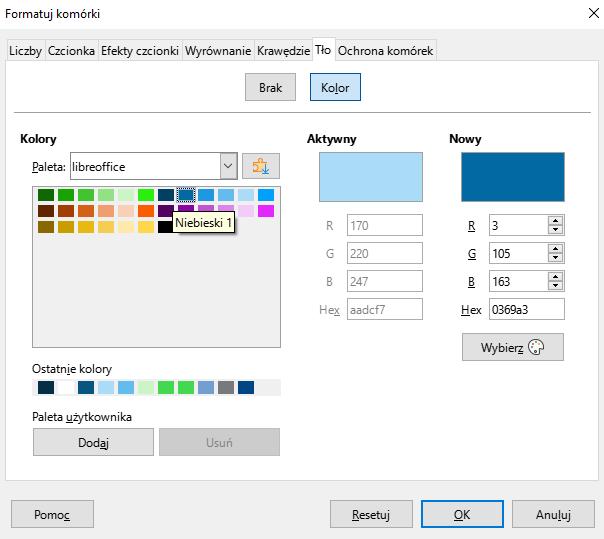The height and width of the screenshot is (539, 604).
Task: Select the highlighted Niebieski 1 swatch
Action: coord(186,195)
